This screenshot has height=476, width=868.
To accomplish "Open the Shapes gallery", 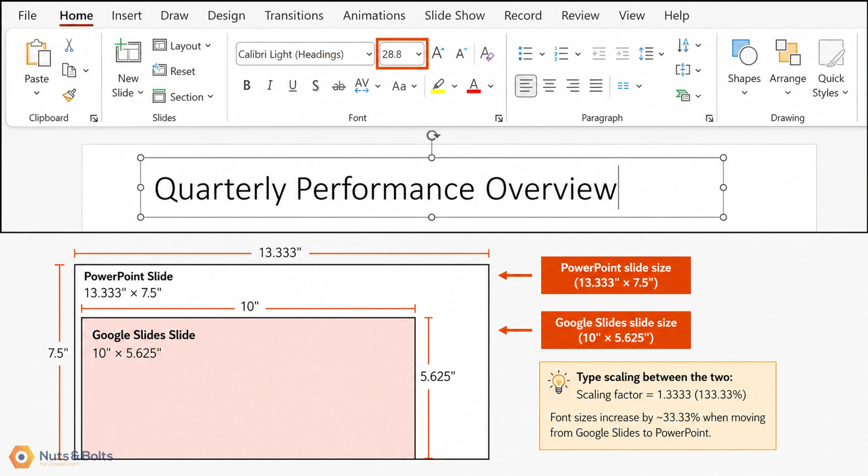I will tap(744, 67).
